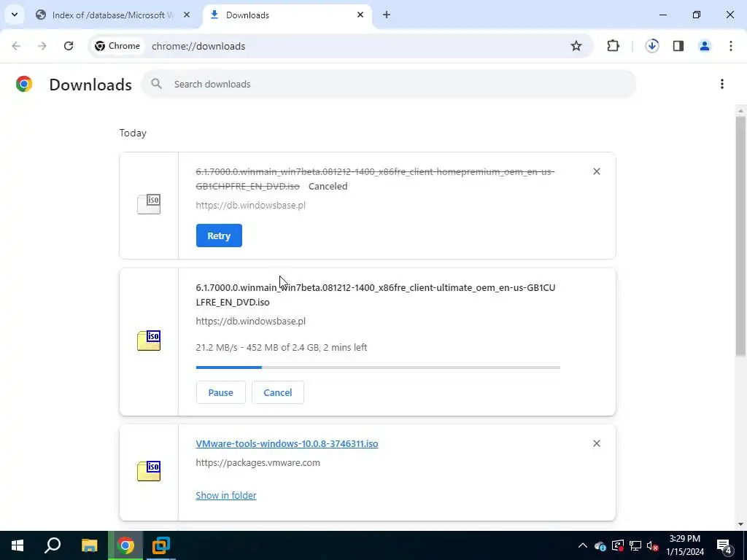Click the scrollbar up arrow
The width and height of the screenshot is (747, 560).
click(740, 111)
